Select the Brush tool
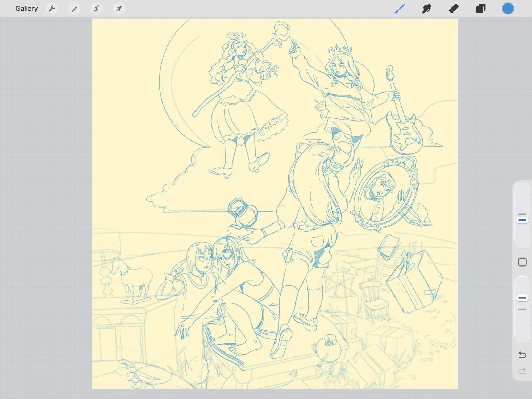The image size is (532, 399). tap(400, 9)
